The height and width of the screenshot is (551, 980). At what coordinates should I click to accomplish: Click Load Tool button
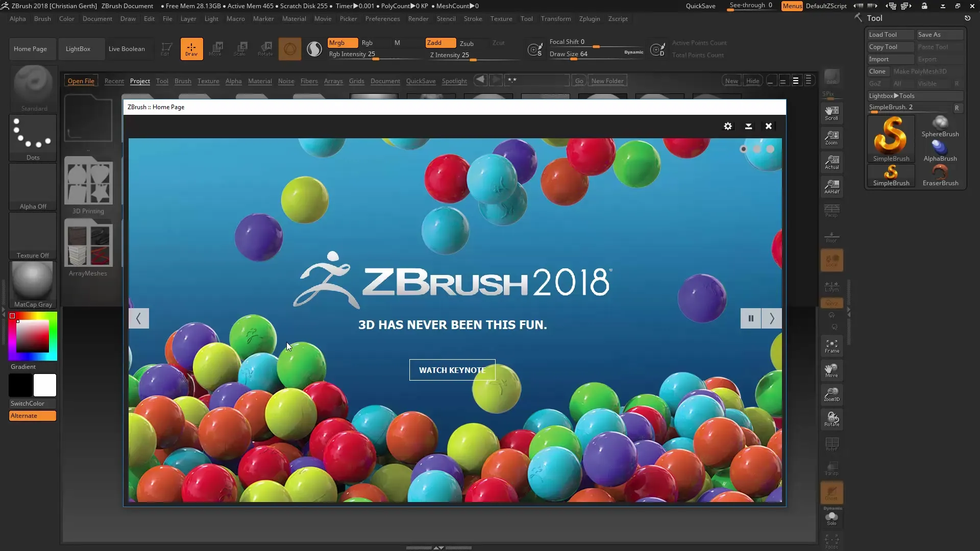point(891,35)
